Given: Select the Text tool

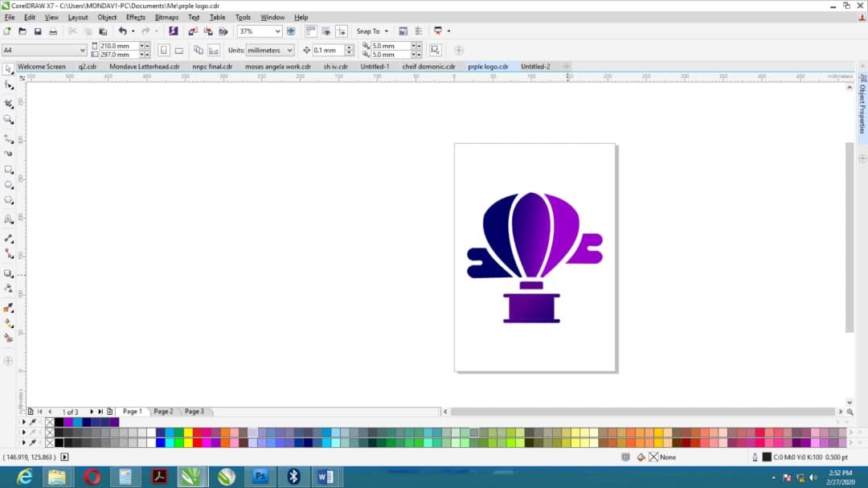Looking at the screenshot, I should (x=8, y=220).
